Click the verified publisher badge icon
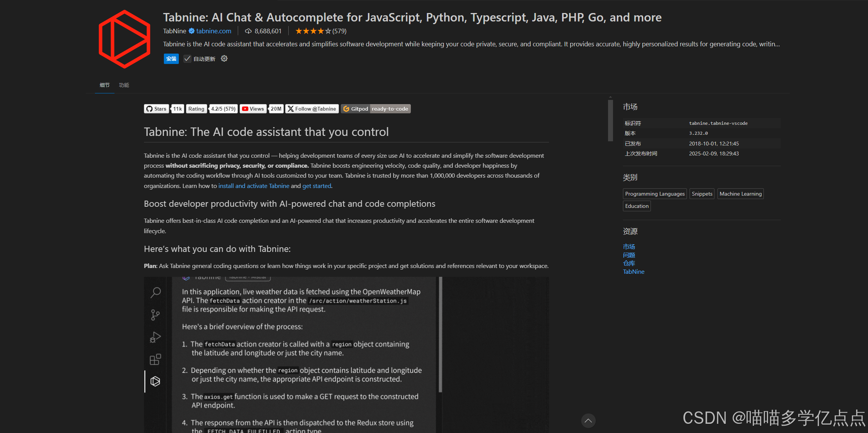This screenshot has height=433, width=868. click(x=191, y=31)
